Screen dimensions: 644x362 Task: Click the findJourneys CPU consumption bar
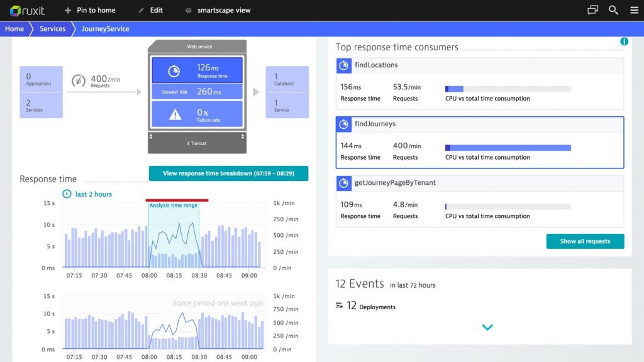pyautogui.click(x=508, y=148)
